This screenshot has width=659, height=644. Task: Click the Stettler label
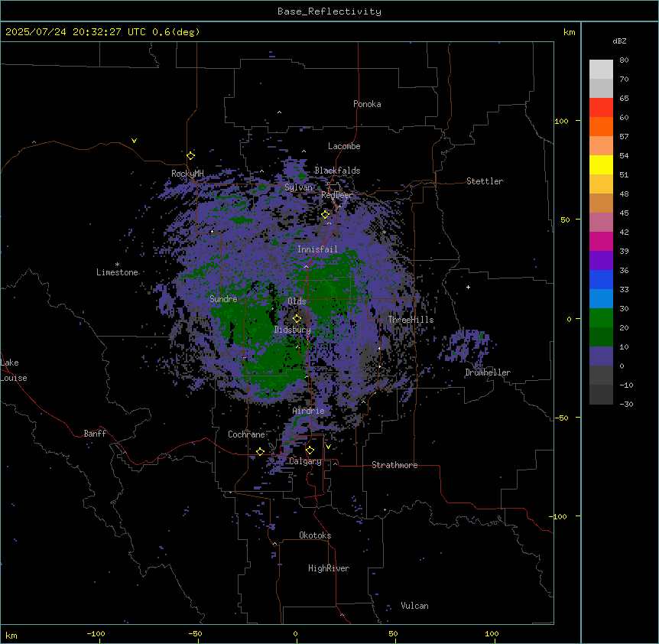(485, 181)
